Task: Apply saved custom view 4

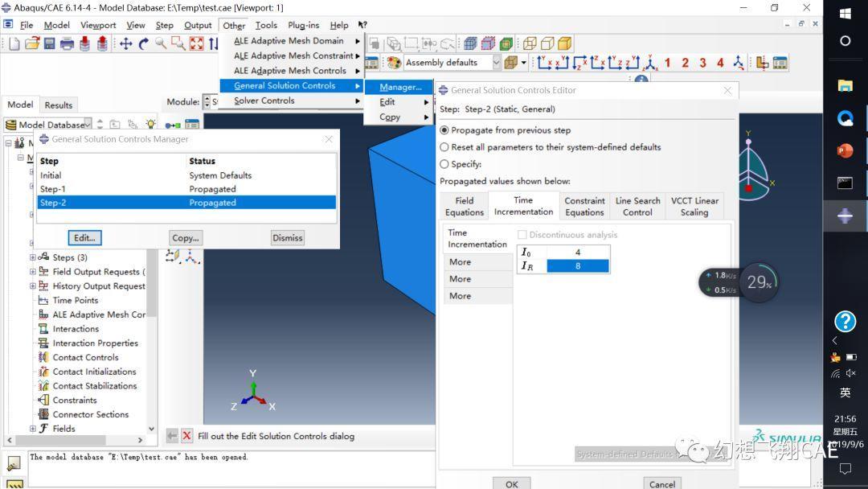Action: coord(720,63)
